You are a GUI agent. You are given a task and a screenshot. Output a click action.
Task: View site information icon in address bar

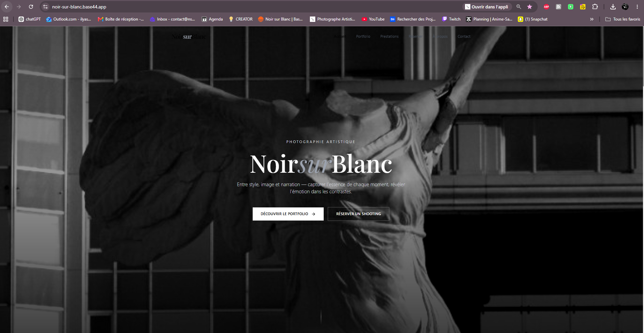tap(45, 7)
